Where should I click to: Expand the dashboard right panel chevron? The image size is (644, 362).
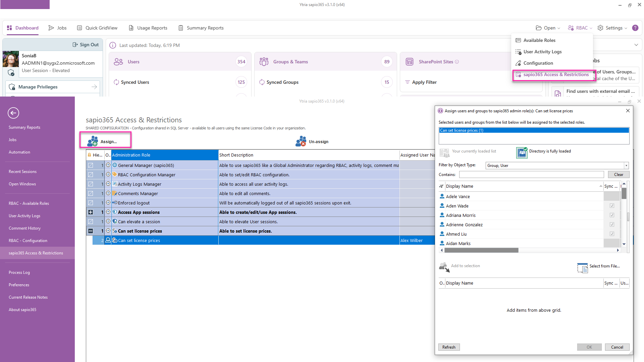click(636, 45)
